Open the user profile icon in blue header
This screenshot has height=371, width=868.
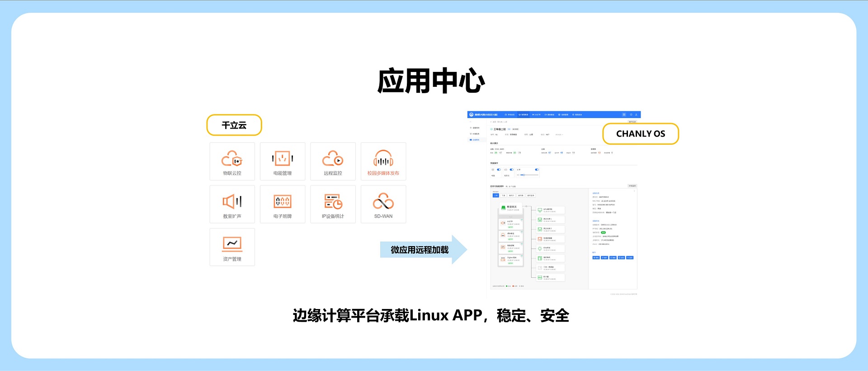pyautogui.click(x=636, y=114)
